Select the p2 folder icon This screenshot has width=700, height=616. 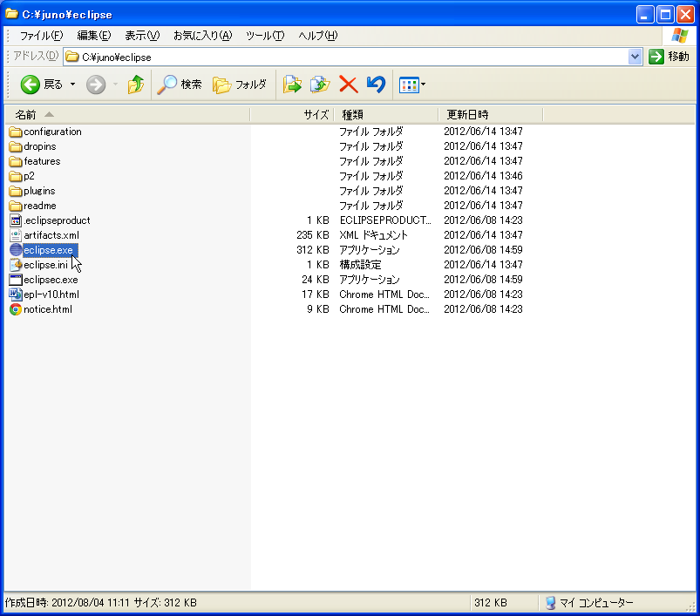coord(16,176)
